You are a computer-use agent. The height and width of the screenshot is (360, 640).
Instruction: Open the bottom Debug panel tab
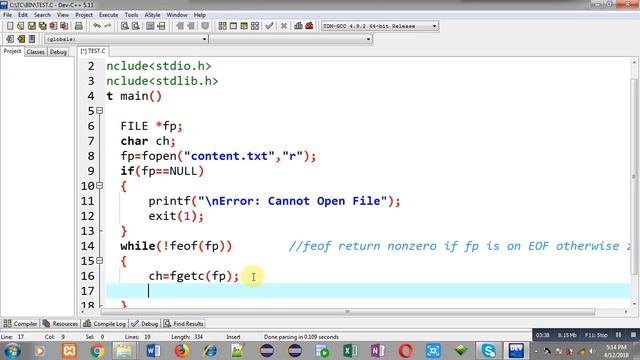(x=145, y=324)
